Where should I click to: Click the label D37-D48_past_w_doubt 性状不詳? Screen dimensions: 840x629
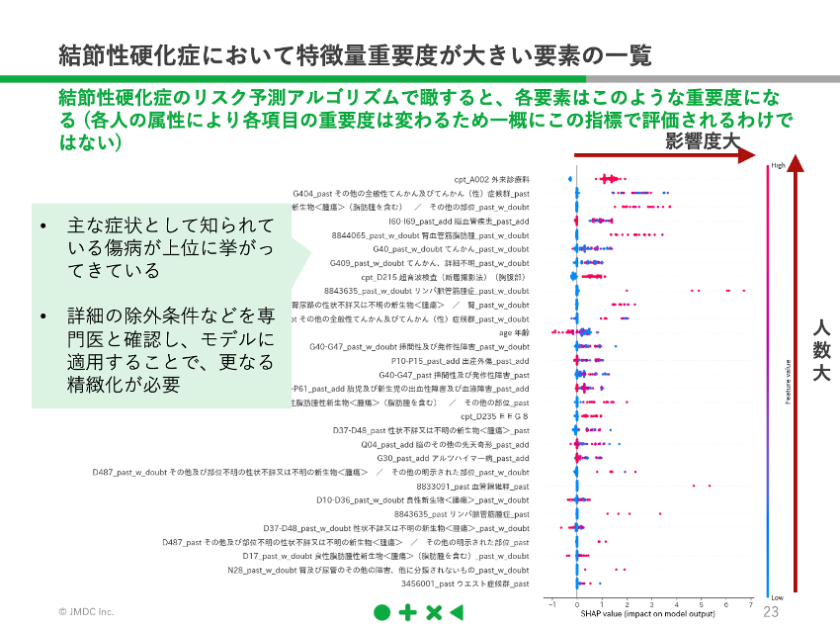click(x=396, y=528)
